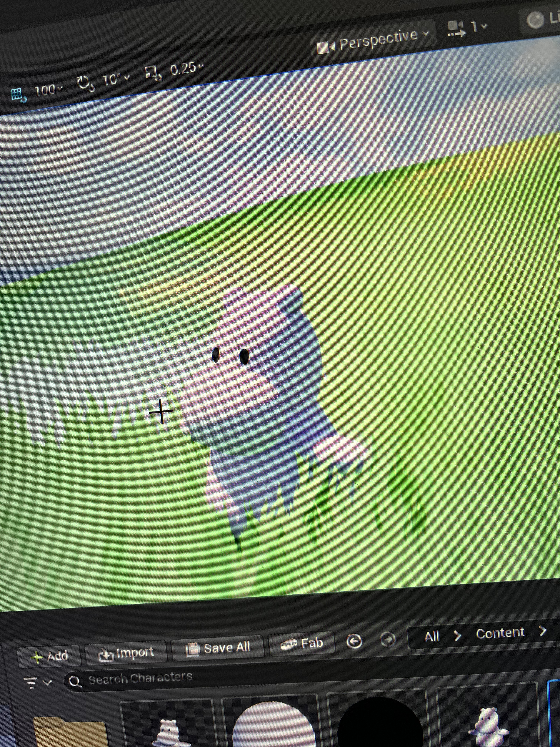Open scale snap 0.25 dropdown
Image resolution: width=560 pixels, height=747 pixels.
187,69
